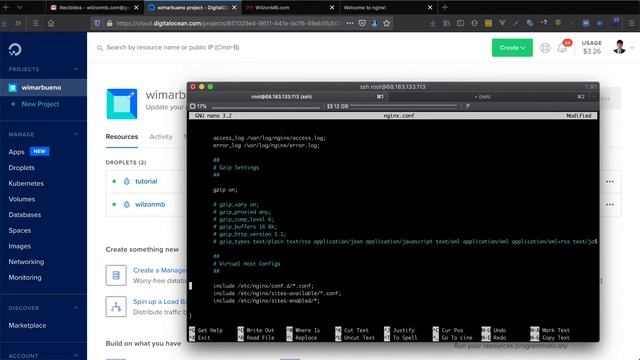This screenshot has height=360, width=640.
Task: Click New Project in sidebar
Action: pos(40,104)
